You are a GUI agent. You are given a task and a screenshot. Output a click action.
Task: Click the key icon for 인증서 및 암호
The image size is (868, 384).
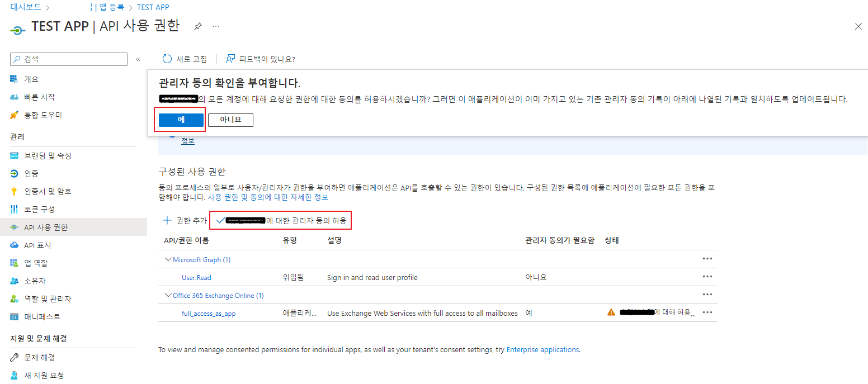coord(15,191)
